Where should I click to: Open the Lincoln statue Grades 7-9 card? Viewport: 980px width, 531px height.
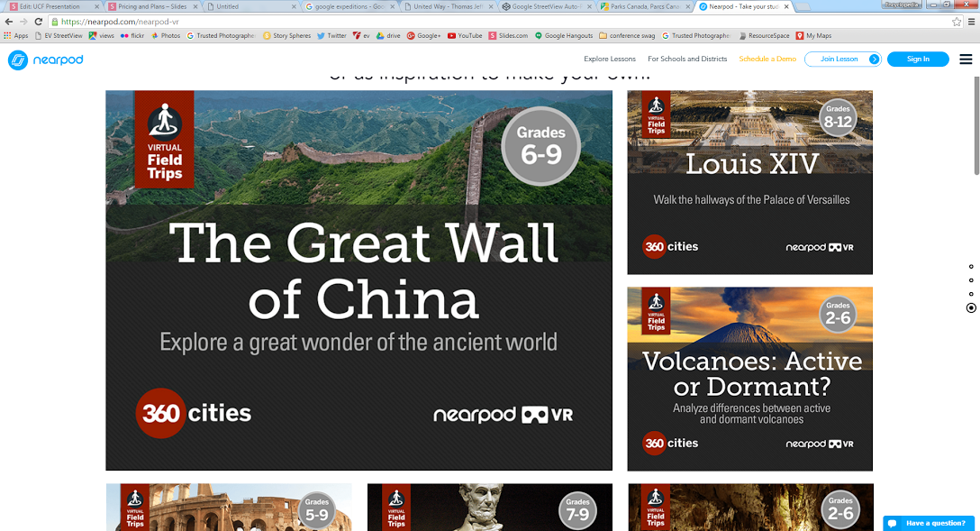click(490, 508)
